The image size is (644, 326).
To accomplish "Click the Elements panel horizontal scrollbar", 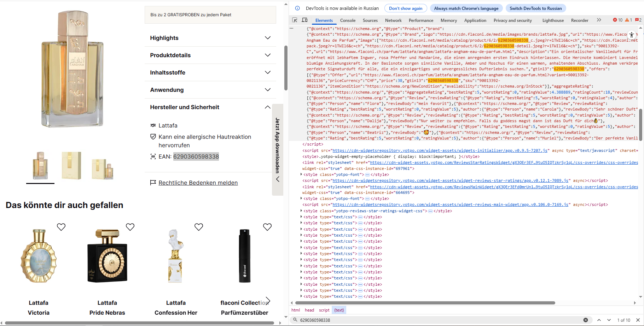I will [x=425, y=303].
